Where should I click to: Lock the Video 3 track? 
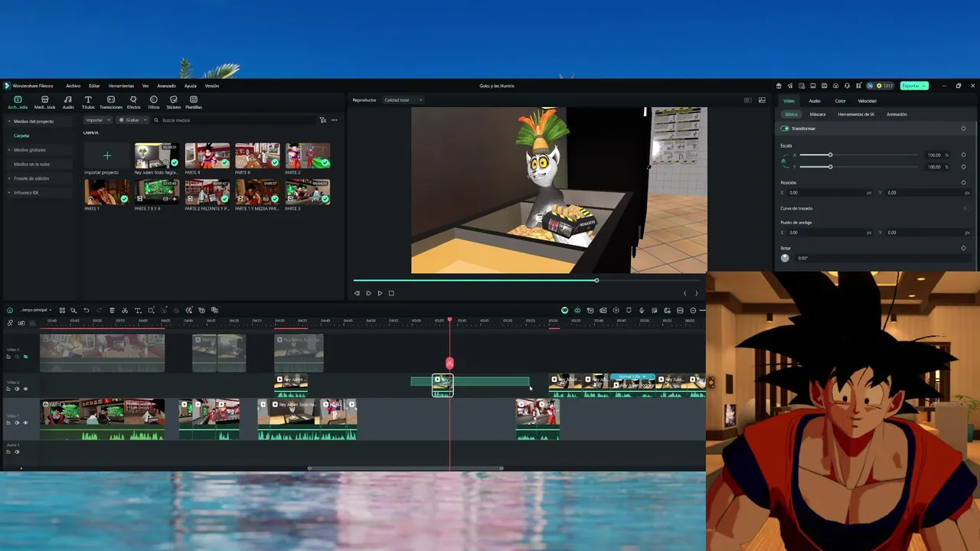(x=9, y=357)
